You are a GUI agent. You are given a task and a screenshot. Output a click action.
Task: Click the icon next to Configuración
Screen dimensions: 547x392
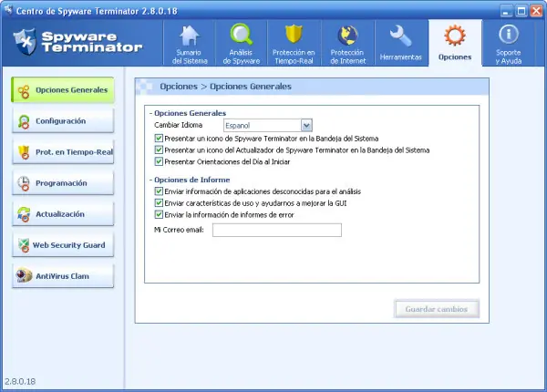coord(24,122)
